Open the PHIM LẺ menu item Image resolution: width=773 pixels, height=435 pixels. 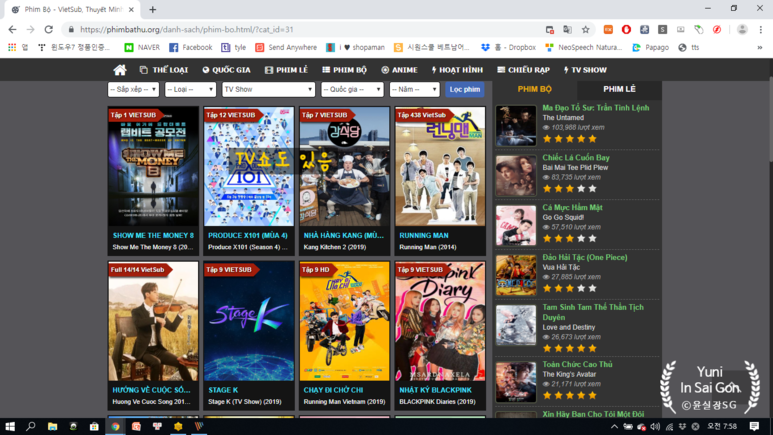pyautogui.click(x=286, y=70)
